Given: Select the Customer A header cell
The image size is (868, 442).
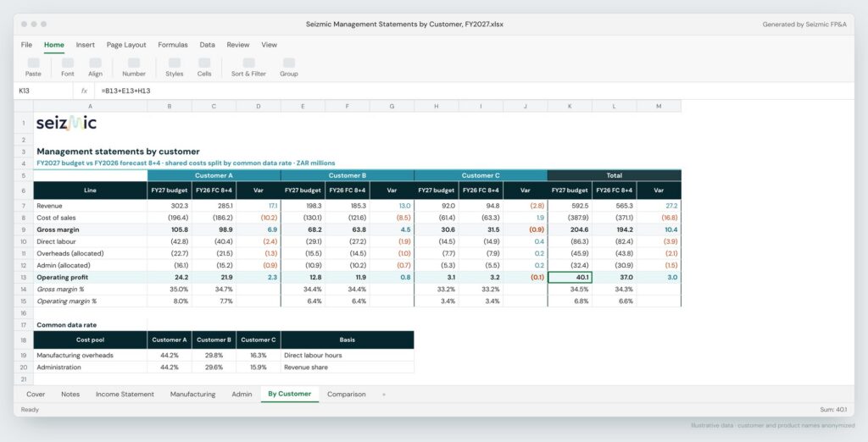Looking at the screenshot, I should click(214, 175).
